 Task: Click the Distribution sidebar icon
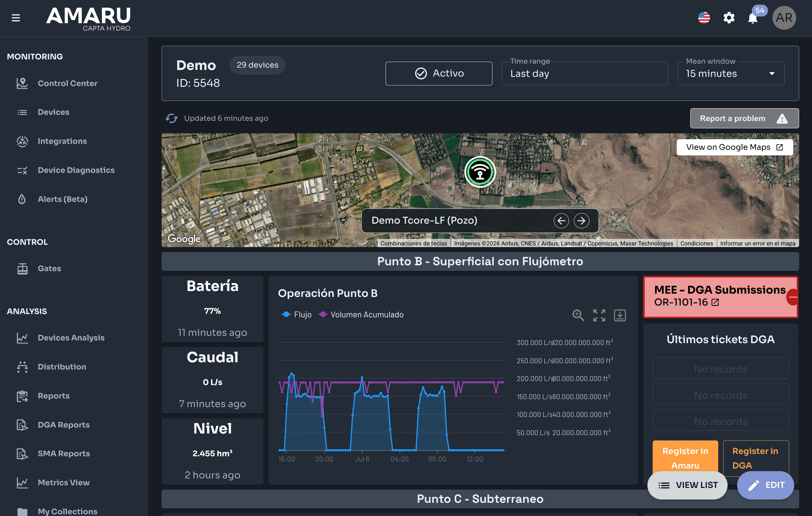click(22, 367)
